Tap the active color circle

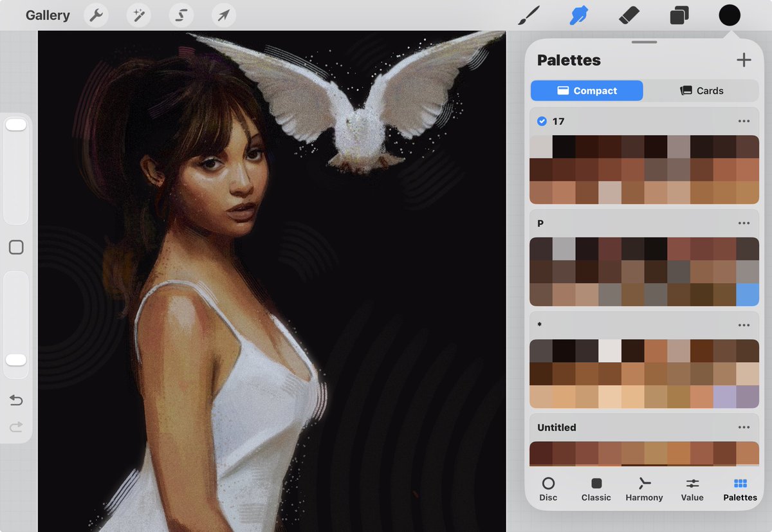730,15
